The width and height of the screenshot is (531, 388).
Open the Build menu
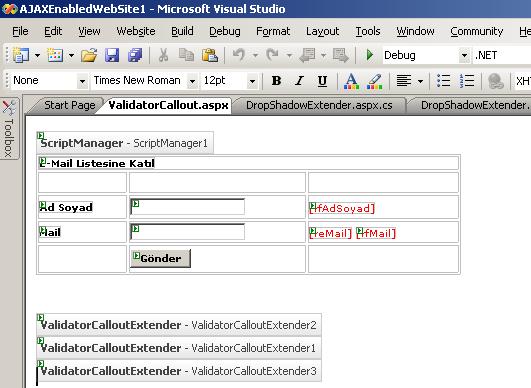pyautogui.click(x=182, y=31)
